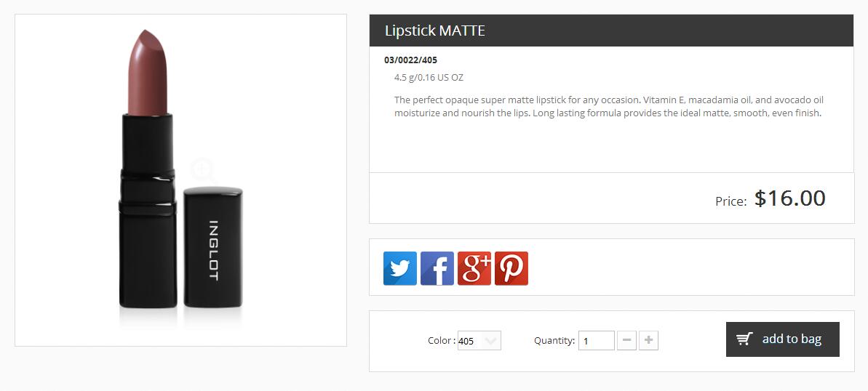The image size is (868, 391).
Task: Click the INGLOT lipstick cap
Action: click(x=213, y=247)
